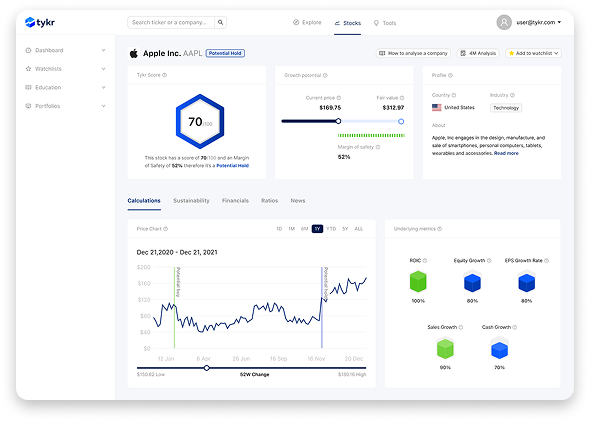Click the Tykr score 70 hexagon
590x422 pixels.
pyautogui.click(x=200, y=121)
